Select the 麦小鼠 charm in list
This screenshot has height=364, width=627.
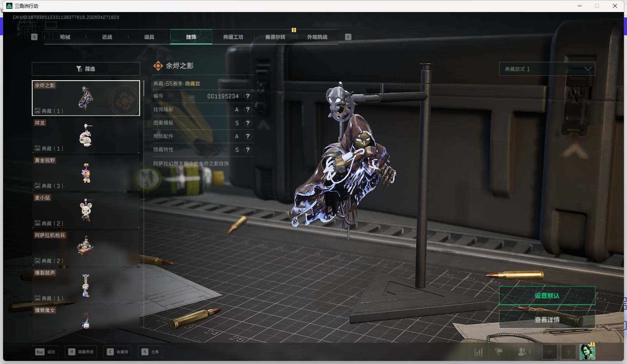pos(86,210)
